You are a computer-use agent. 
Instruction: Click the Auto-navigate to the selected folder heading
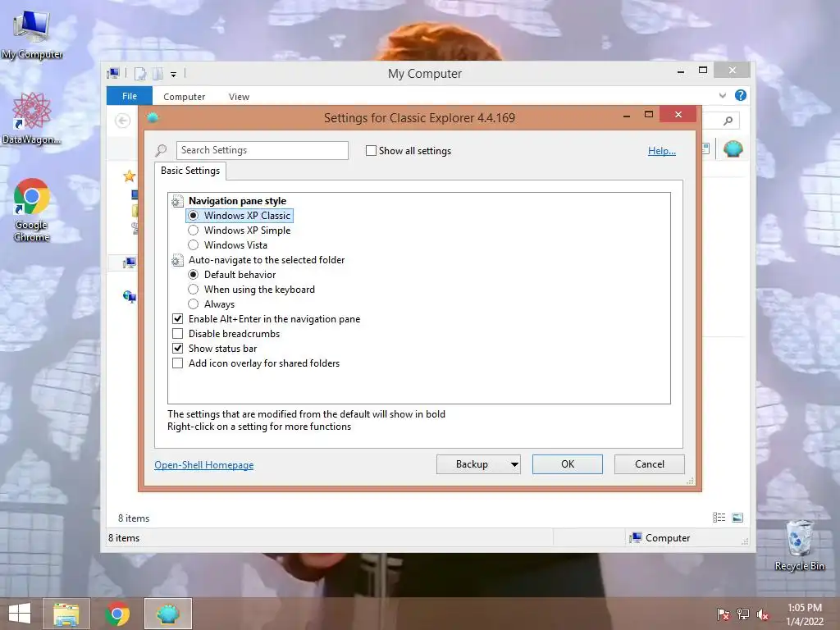pyautogui.click(x=267, y=260)
